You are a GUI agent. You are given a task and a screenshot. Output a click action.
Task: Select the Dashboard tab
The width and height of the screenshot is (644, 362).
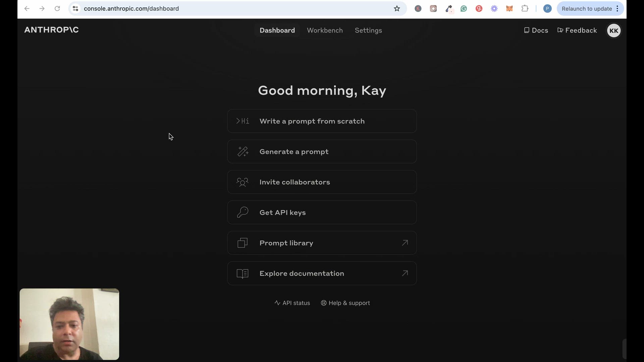point(277,31)
